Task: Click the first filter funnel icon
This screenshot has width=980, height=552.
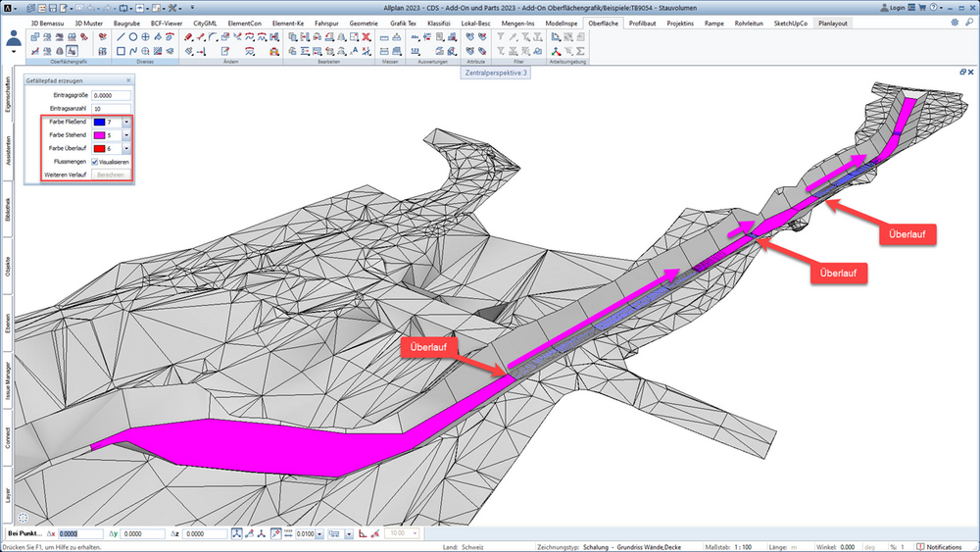Action: [501, 37]
